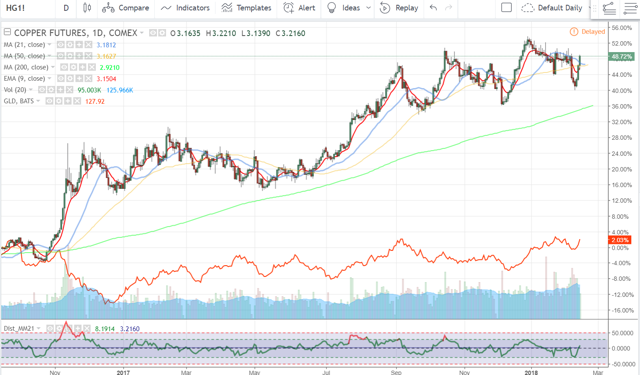Undo the last chart action
The height and width of the screenshot is (375, 640).
tap(433, 8)
